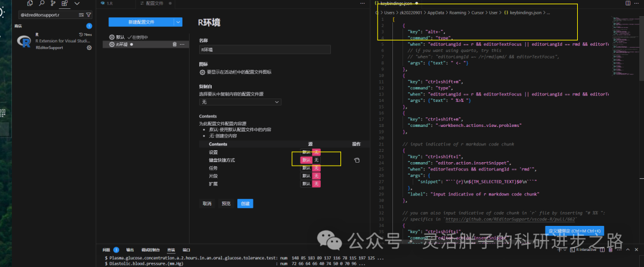
Task: Open keyboard shortcuts file from 操作 column icon
Action: [357, 160]
